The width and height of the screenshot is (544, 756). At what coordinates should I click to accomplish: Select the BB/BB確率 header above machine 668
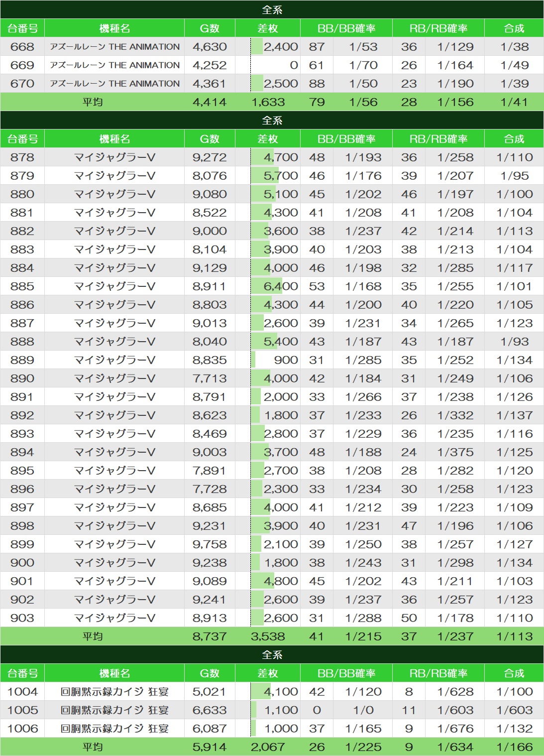click(x=346, y=28)
